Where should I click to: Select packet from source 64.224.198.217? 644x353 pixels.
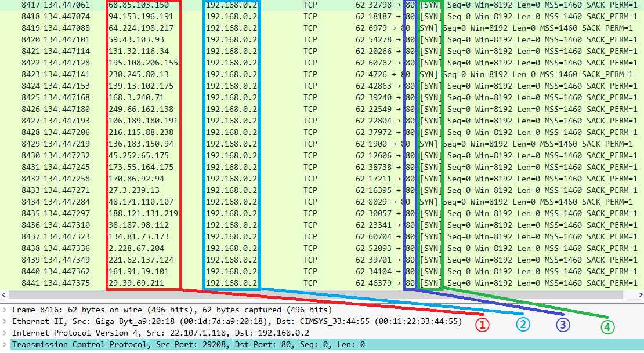pyautogui.click(x=322, y=28)
